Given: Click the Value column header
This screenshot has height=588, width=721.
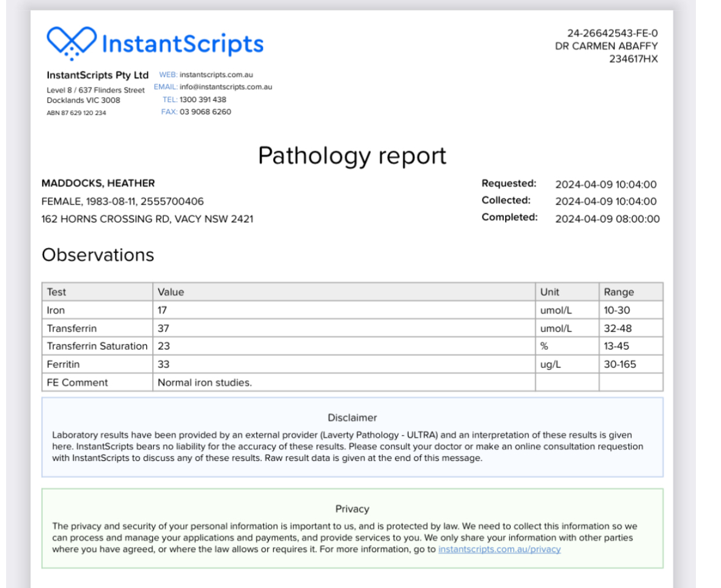Looking at the screenshot, I should (x=171, y=292).
